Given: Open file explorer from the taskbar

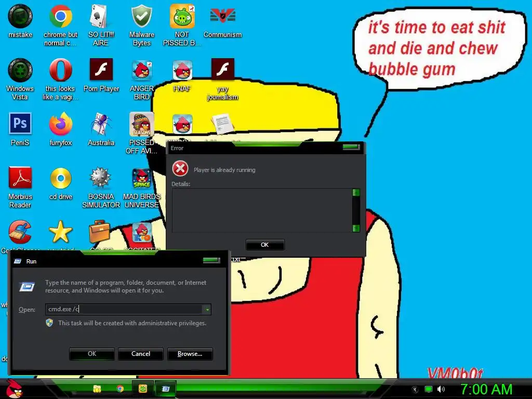Looking at the screenshot, I should (97, 389).
